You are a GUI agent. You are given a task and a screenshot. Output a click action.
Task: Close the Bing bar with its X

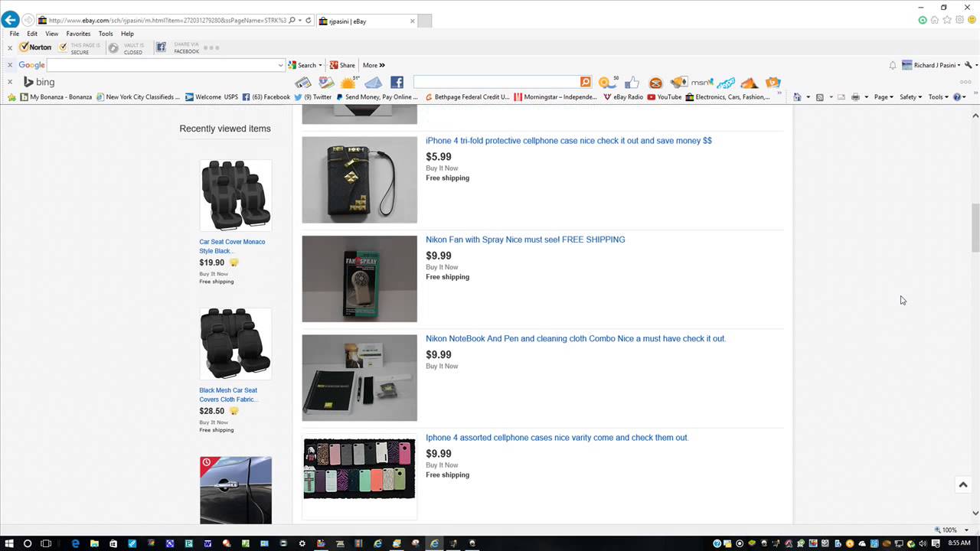[x=10, y=82]
